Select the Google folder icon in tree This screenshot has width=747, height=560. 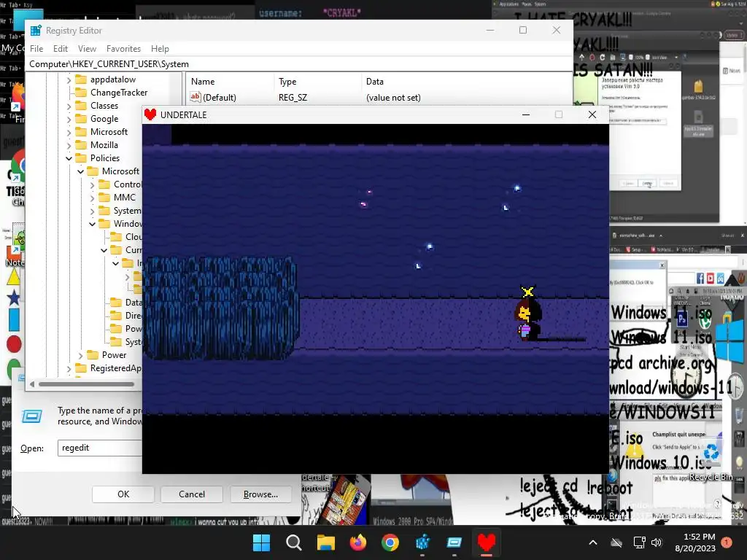pyautogui.click(x=82, y=119)
